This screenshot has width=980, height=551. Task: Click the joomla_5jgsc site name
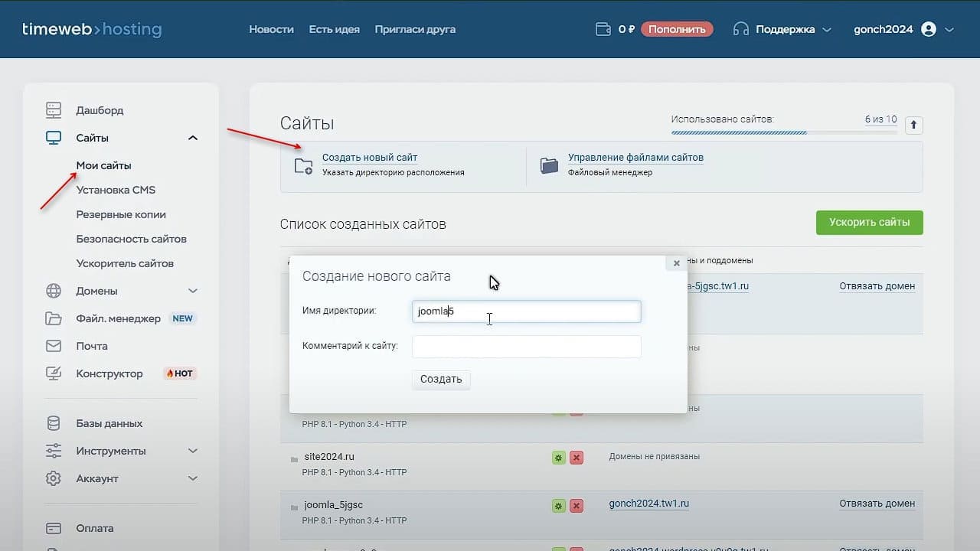click(333, 505)
